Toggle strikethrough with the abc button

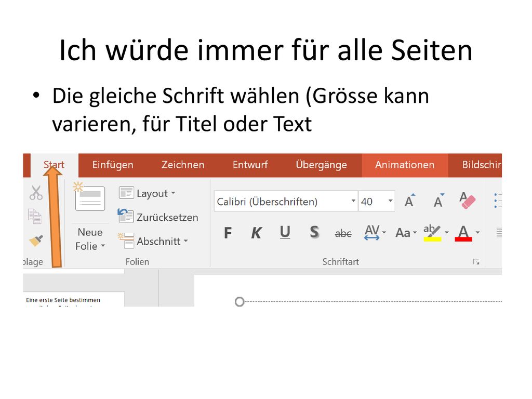click(343, 233)
